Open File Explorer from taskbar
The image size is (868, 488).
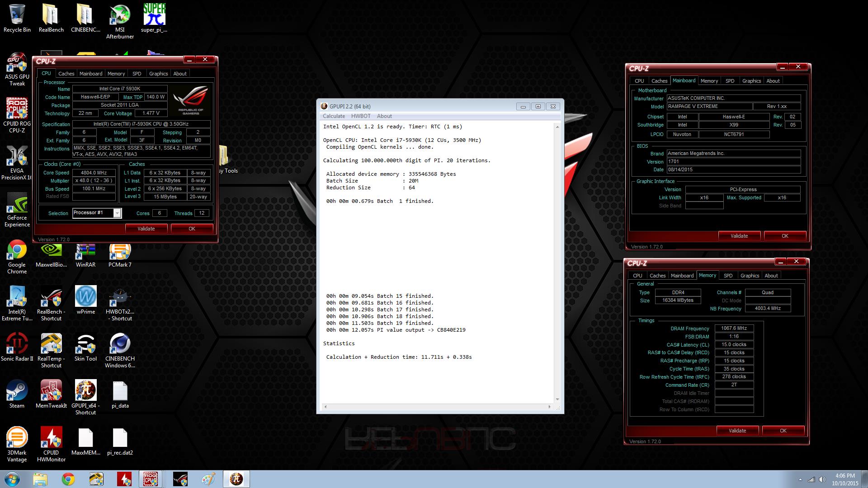tap(40, 479)
